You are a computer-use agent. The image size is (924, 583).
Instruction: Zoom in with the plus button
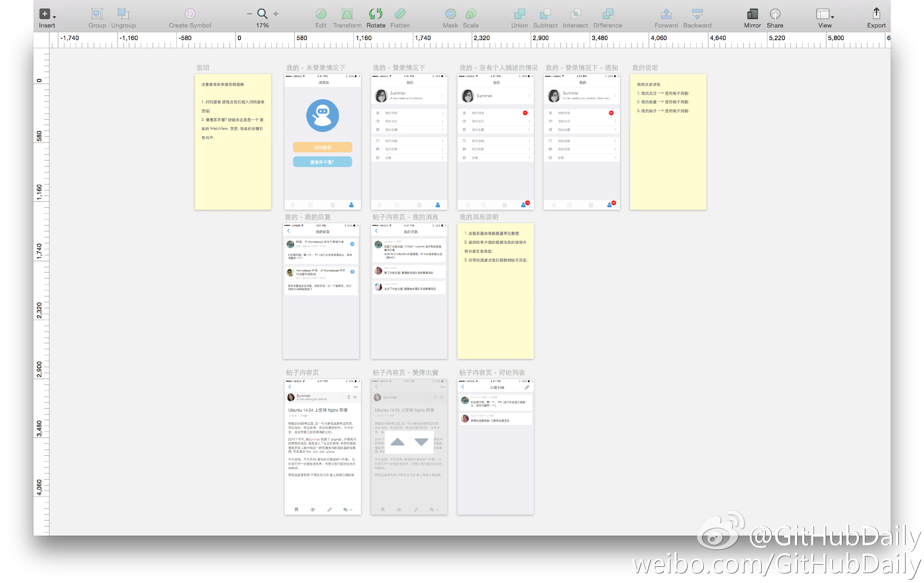(276, 14)
